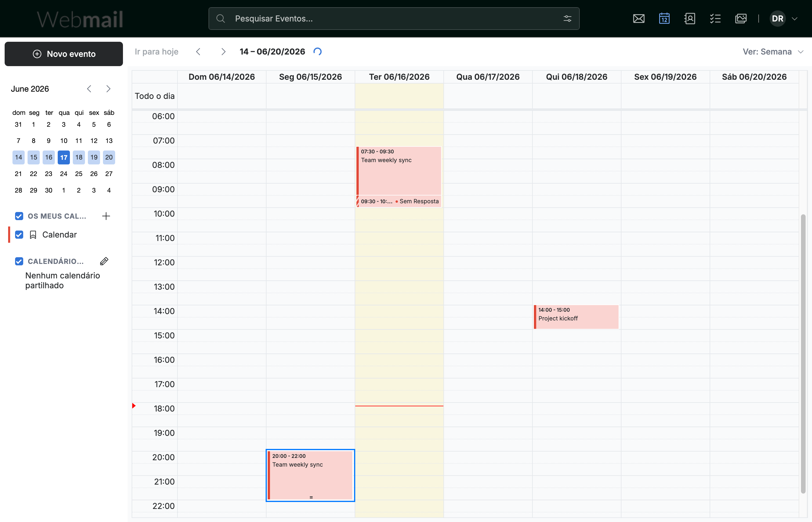Screen dimensions: 812x522
Task: Click the Qua 06/17/2026 column header
Action: tap(488, 77)
